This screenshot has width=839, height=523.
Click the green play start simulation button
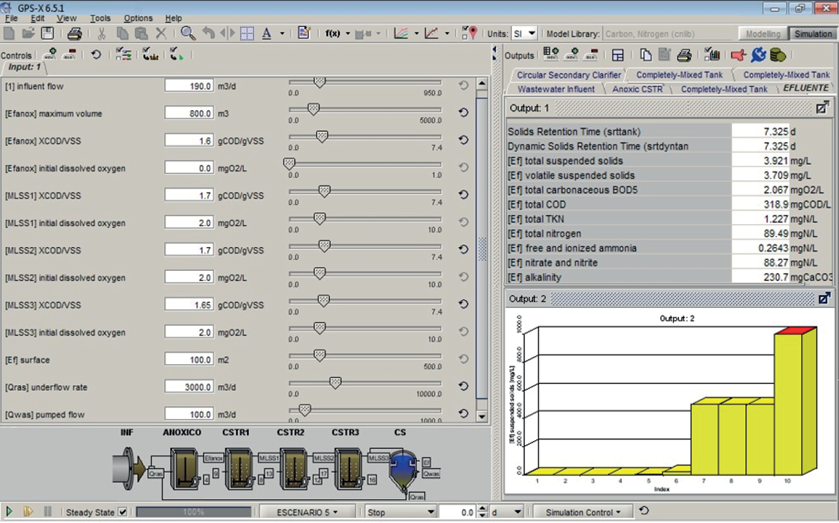click(10, 512)
